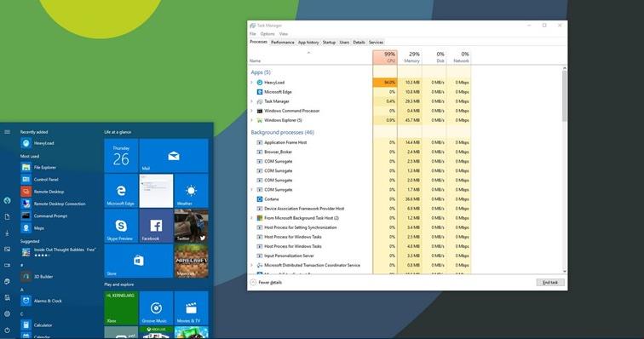Open the File menu in Task Manager
This screenshot has height=339, width=644.
(x=253, y=34)
